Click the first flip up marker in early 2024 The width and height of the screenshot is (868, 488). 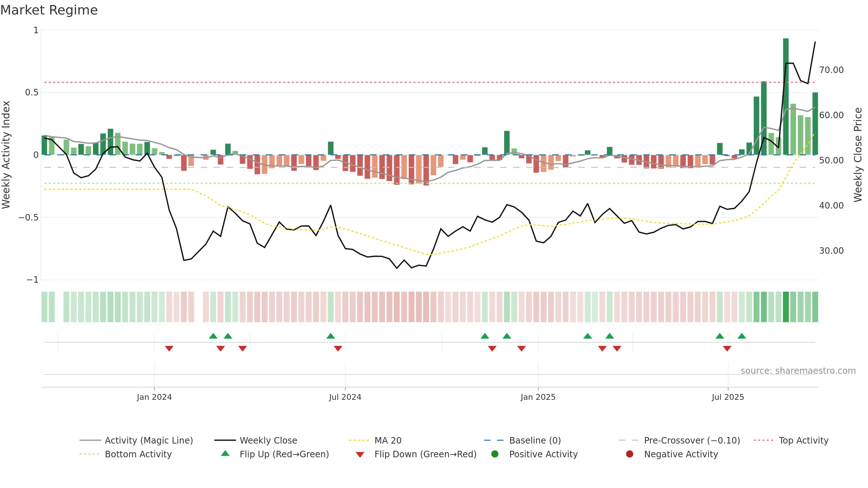(x=213, y=336)
